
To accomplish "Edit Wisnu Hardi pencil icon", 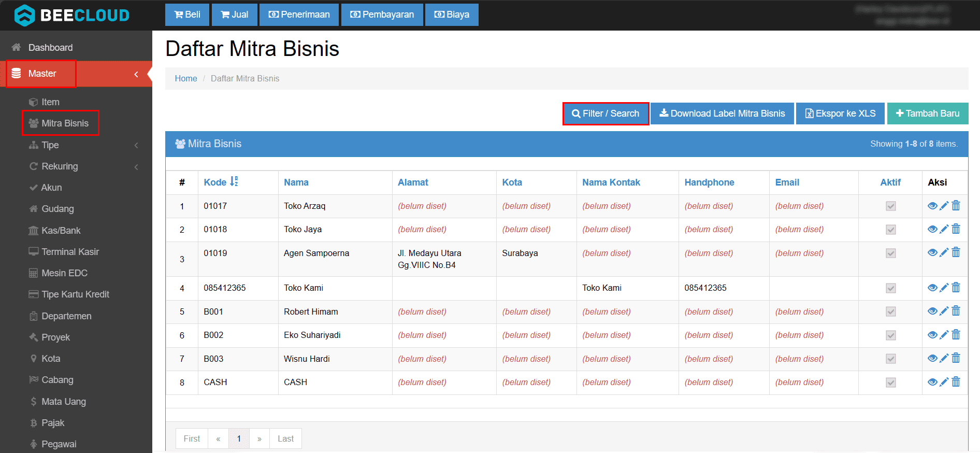I will (x=944, y=358).
